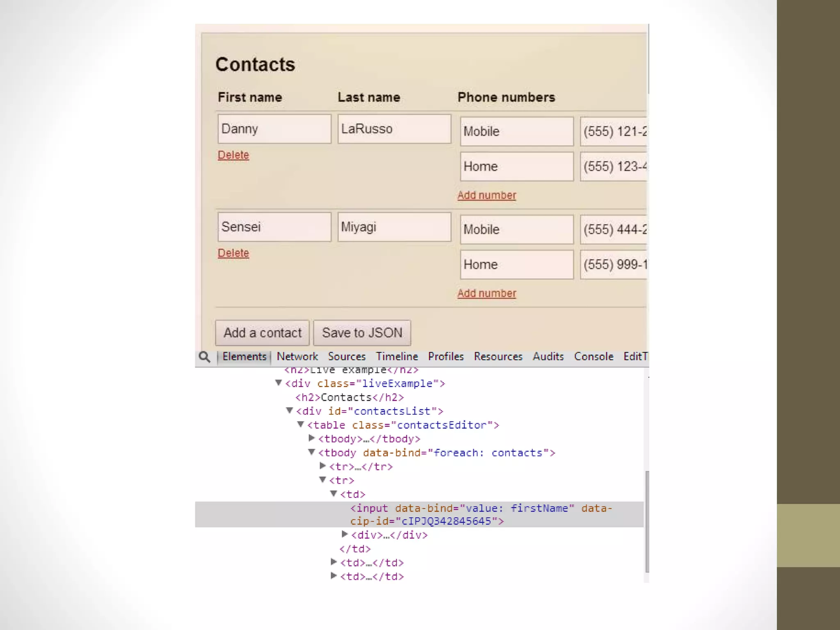Open the Sources tab
Viewport: 840px width, 630px height.
(x=347, y=356)
